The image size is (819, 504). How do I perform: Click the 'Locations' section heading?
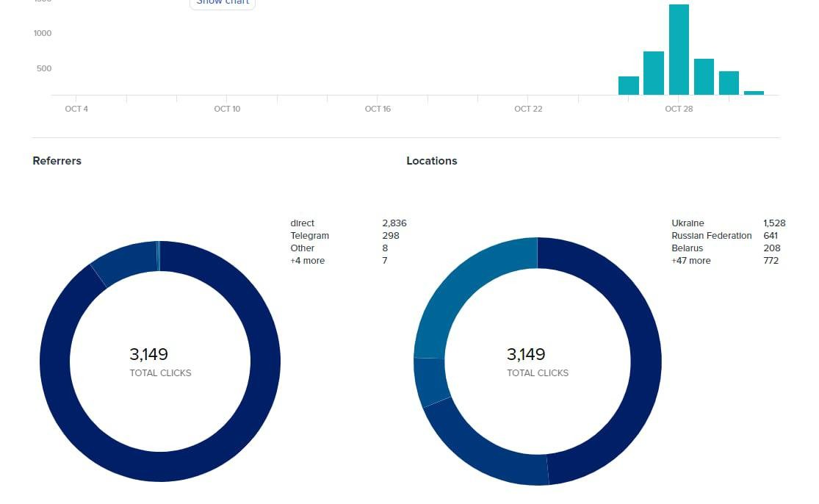coord(431,161)
